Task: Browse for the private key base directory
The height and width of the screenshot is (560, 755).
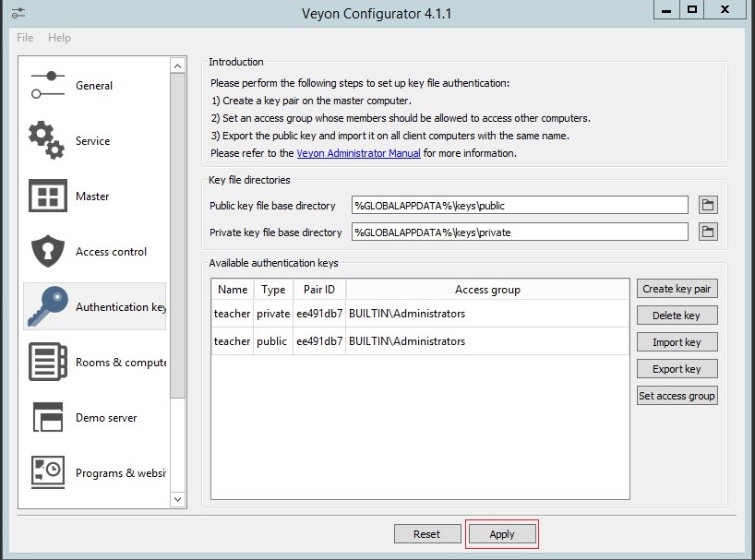Action: point(708,232)
